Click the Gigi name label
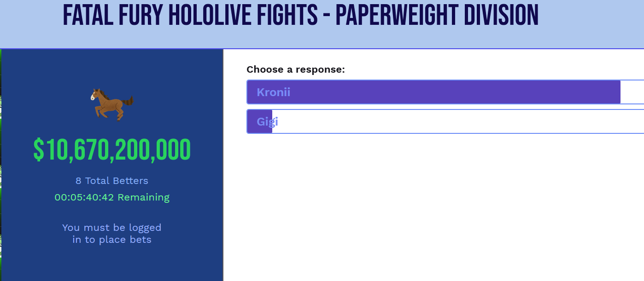Viewport: 644px width, 281px height. tap(267, 121)
